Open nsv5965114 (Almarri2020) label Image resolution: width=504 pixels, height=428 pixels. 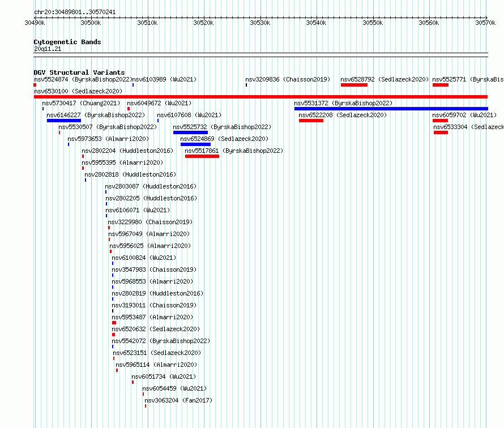click(156, 365)
